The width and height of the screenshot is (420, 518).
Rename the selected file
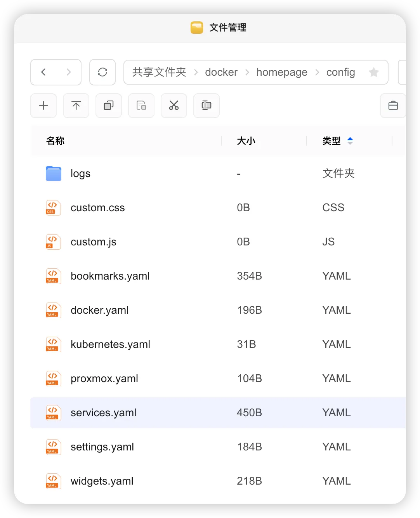pos(207,106)
